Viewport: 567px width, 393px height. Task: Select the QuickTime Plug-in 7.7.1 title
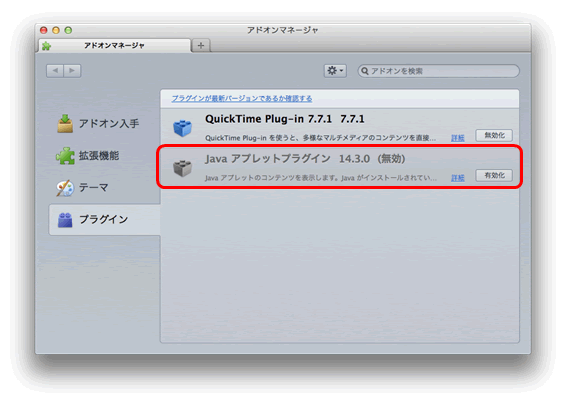(285, 119)
